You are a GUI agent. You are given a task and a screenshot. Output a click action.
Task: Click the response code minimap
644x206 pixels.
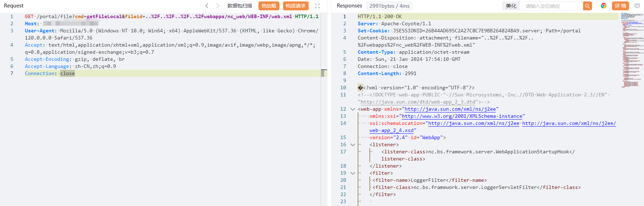(x=632, y=50)
